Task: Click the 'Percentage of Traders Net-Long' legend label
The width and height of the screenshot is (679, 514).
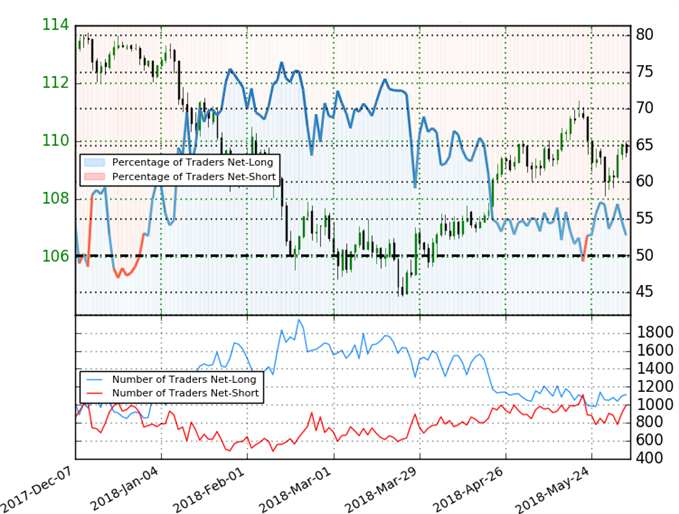Action: tap(192, 162)
